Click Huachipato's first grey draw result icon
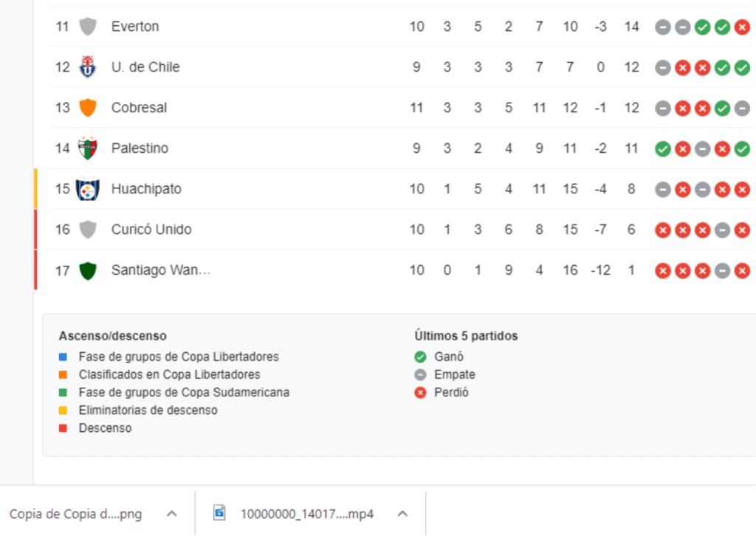The height and width of the screenshot is (536, 756). (x=663, y=190)
